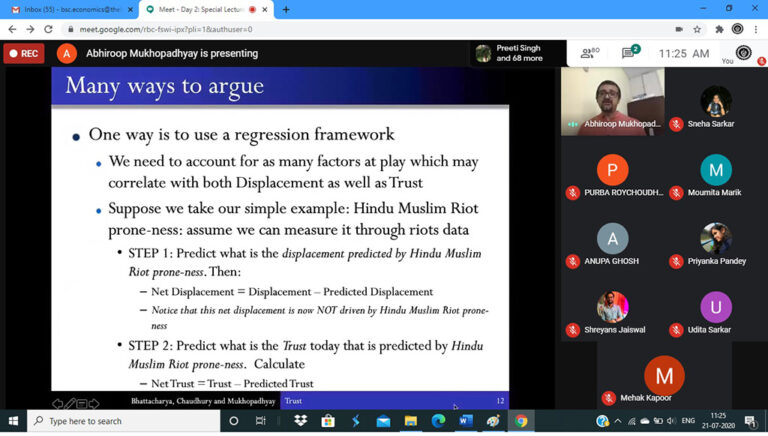Click the Mehak Kapoor participant tile
Viewport: 768px width, 436px height.
click(664, 384)
